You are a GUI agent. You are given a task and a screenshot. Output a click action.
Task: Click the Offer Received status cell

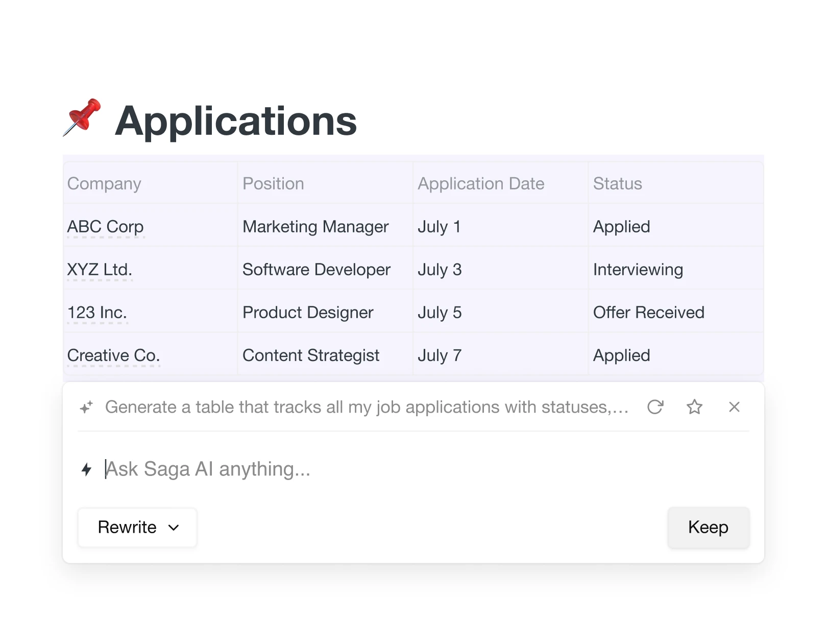pos(648,313)
